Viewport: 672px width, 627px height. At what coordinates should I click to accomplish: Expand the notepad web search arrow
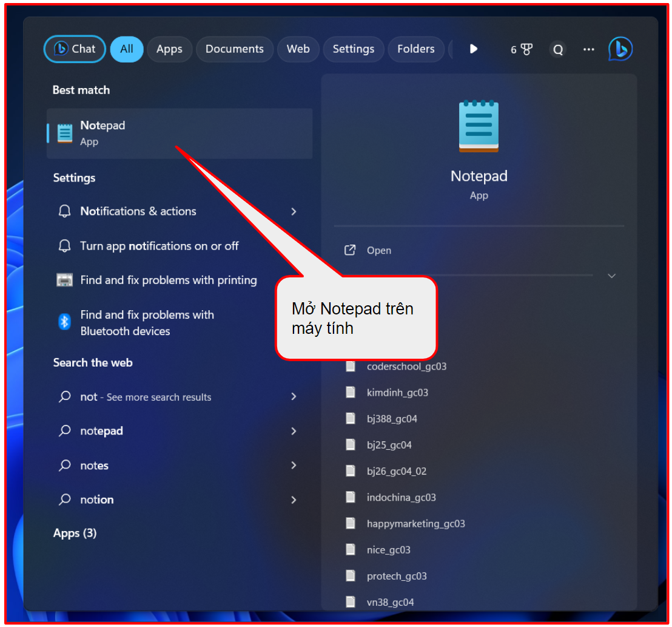[294, 431]
